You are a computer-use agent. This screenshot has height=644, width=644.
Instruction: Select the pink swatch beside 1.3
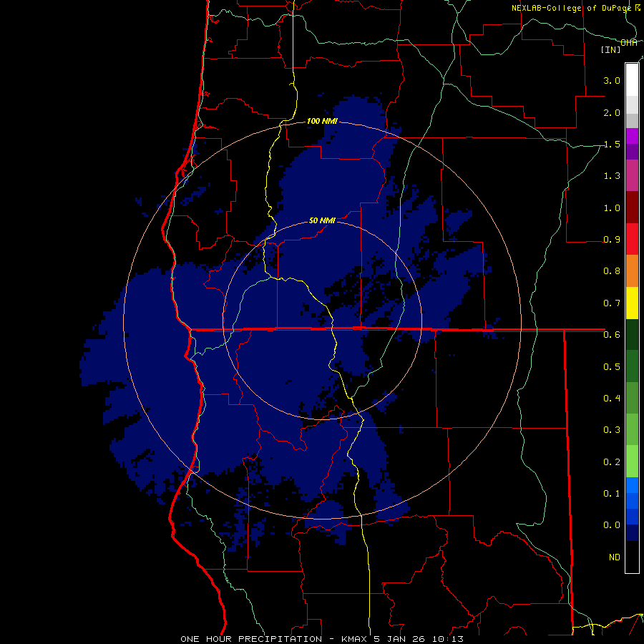pyautogui.click(x=632, y=175)
